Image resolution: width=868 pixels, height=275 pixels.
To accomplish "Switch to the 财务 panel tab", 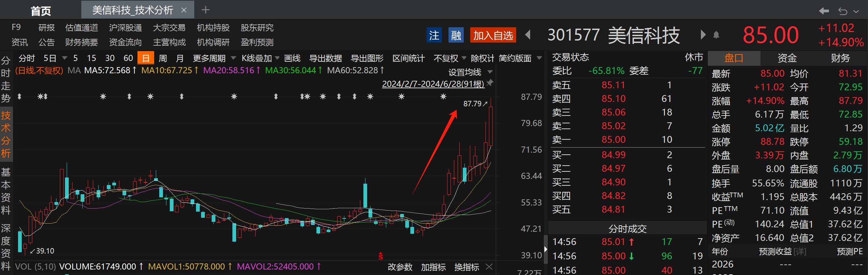I will point(840,58).
